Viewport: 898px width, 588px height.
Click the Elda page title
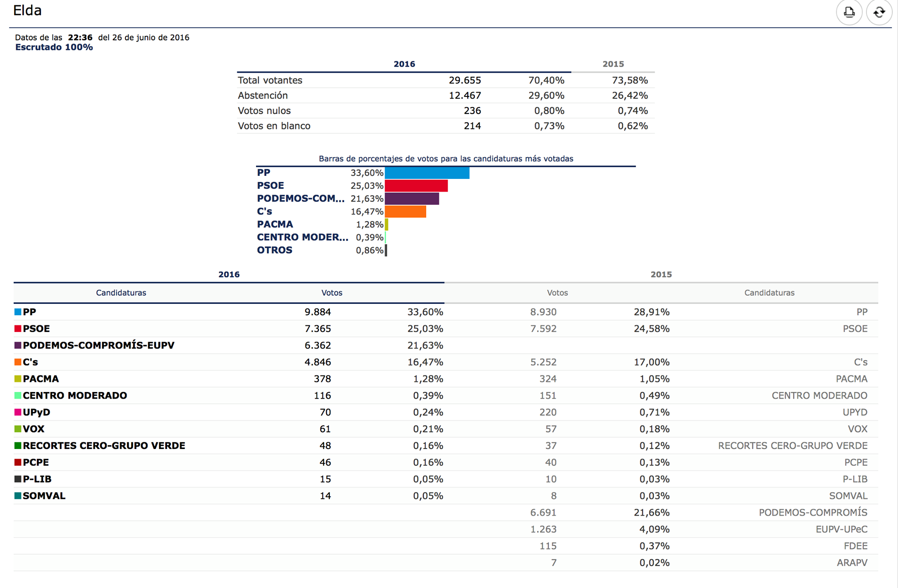coord(27,11)
